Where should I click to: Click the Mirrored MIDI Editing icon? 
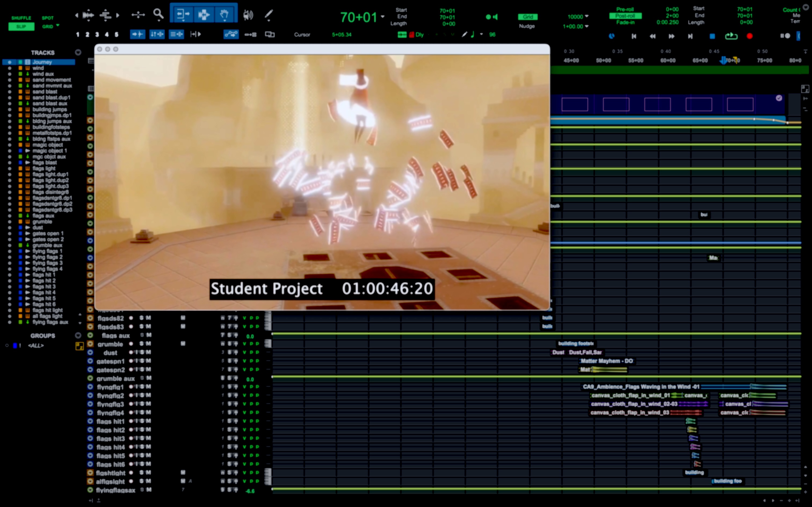pyautogui.click(x=251, y=34)
